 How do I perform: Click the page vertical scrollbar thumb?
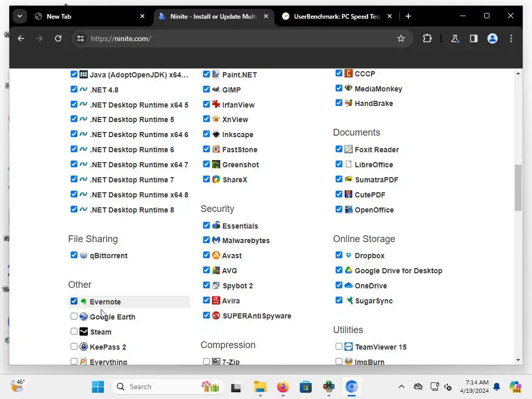coord(518,188)
